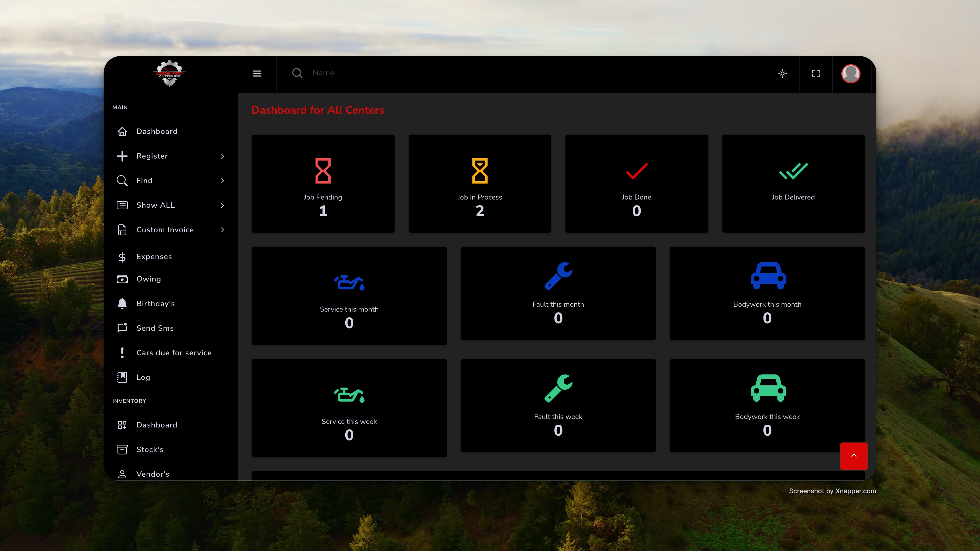Open the Vendor's menu item
980x551 pixels.
pos(153,474)
